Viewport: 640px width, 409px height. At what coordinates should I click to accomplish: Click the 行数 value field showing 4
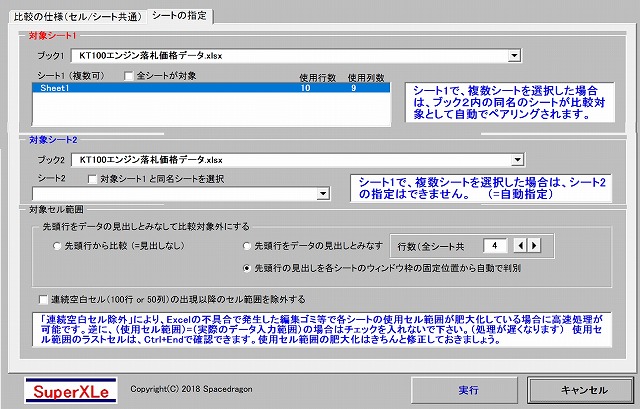click(495, 246)
